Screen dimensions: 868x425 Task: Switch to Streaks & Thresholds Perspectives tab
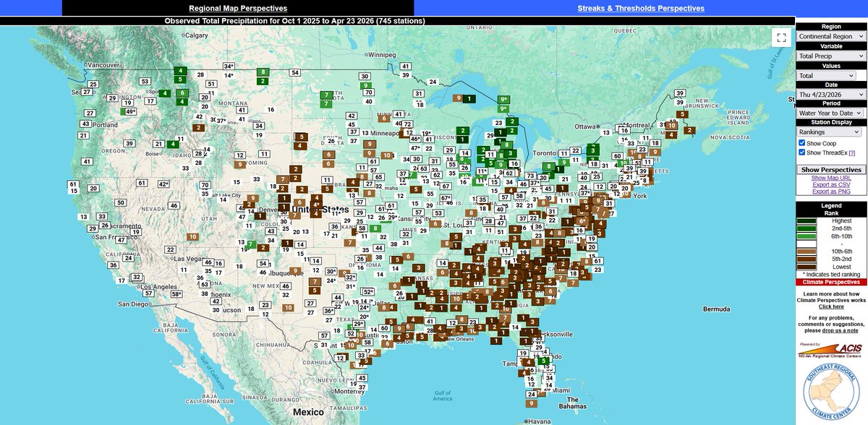(x=640, y=8)
